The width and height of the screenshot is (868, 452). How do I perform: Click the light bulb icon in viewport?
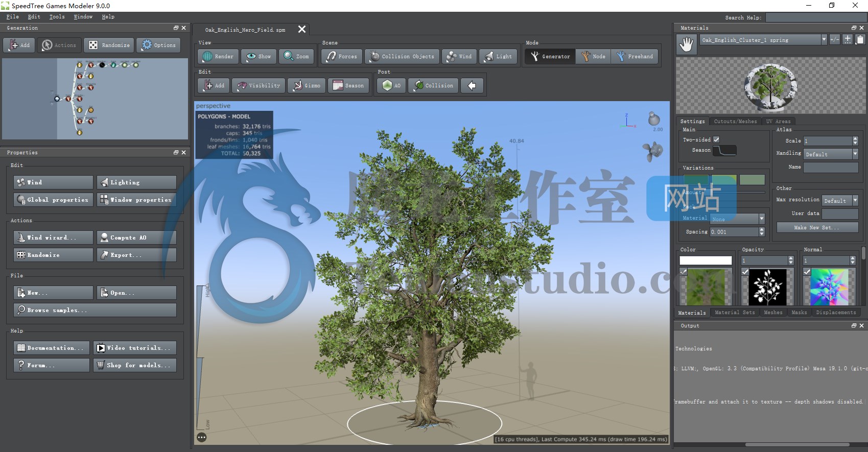pos(653,119)
